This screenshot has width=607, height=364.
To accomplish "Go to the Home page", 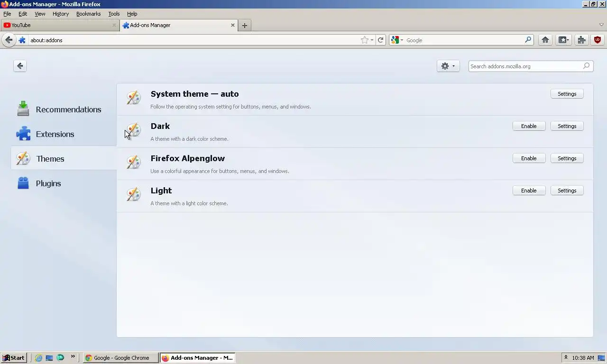I will tap(545, 40).
